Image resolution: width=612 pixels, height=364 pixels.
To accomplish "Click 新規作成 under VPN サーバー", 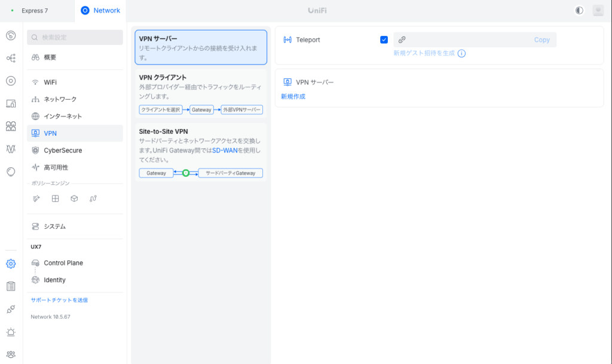I will tap(293, 96).
